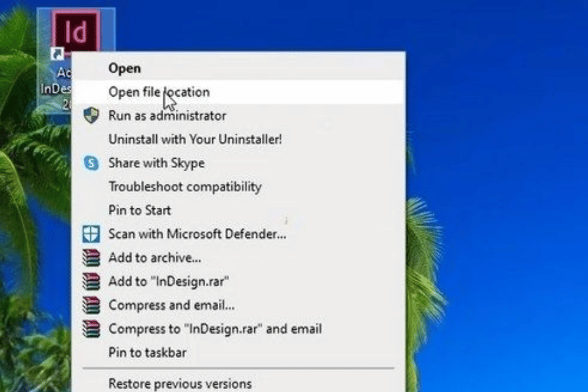Click WinRAR icon beside Compress and email

tap(91, 305)
